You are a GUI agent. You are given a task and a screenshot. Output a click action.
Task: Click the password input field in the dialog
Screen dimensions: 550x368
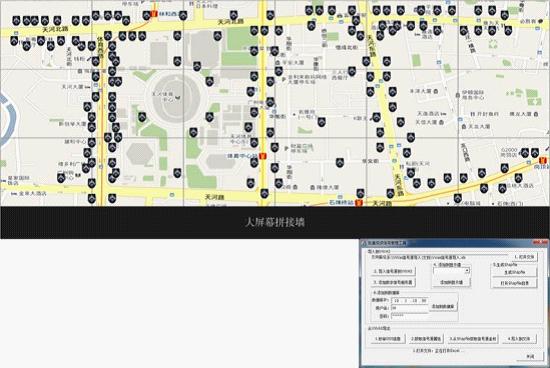[x=409, y=316]
